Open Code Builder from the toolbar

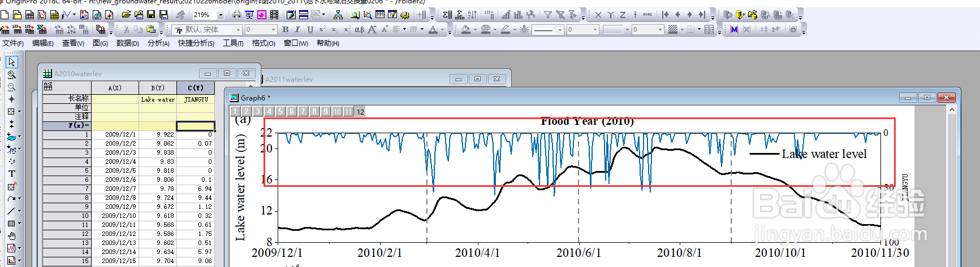pos(404,15)
